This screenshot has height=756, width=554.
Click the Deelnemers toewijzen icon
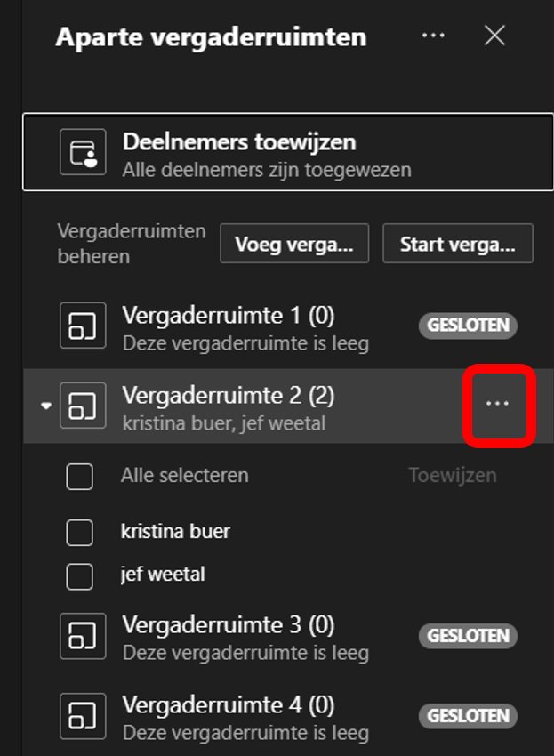click(83, 152)
